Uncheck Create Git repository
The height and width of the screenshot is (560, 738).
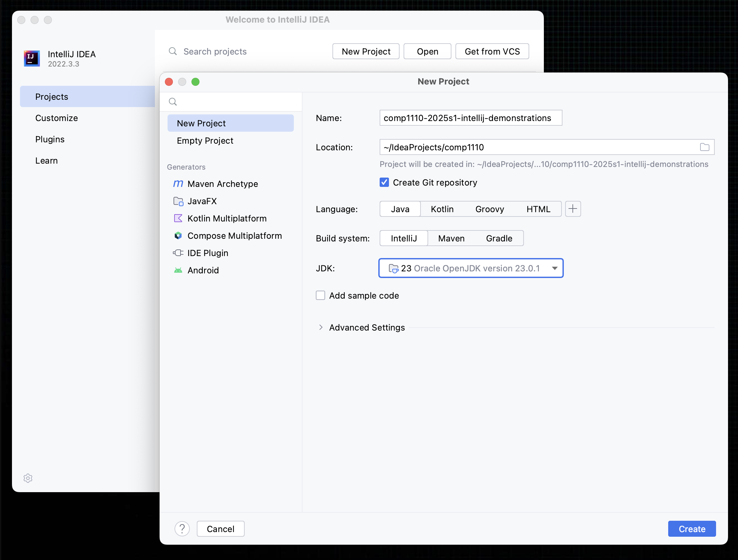click(x=384, y=183)
